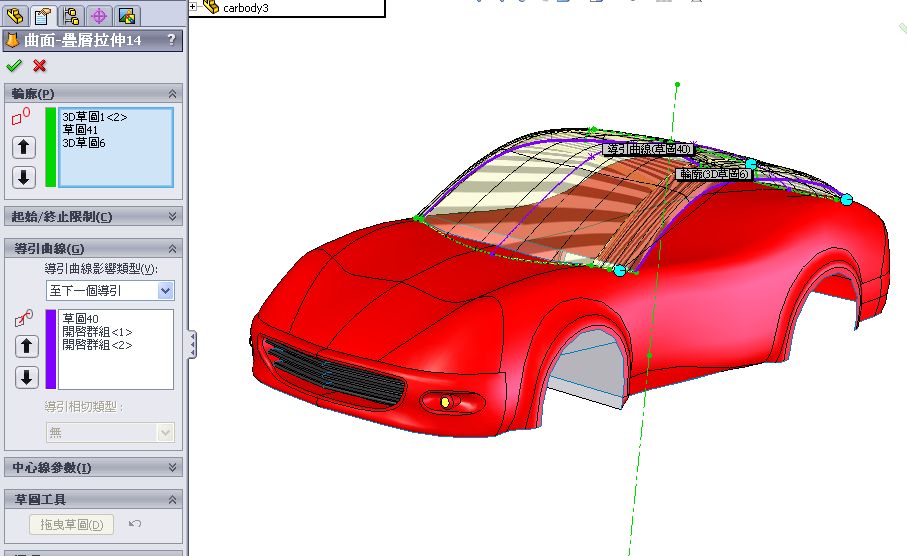Open help for 曲面-疊層拉伸14
907x556 pixels.
click(x=171, y=40)
